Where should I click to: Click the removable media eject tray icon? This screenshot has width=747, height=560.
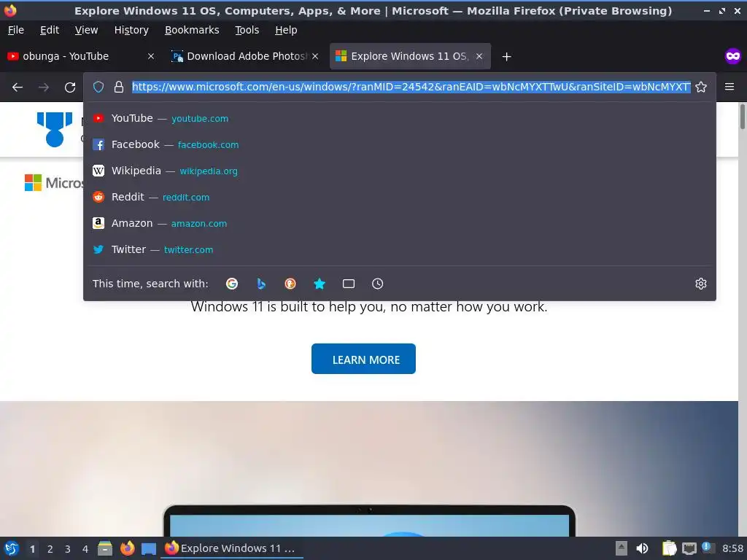point(622,548)
